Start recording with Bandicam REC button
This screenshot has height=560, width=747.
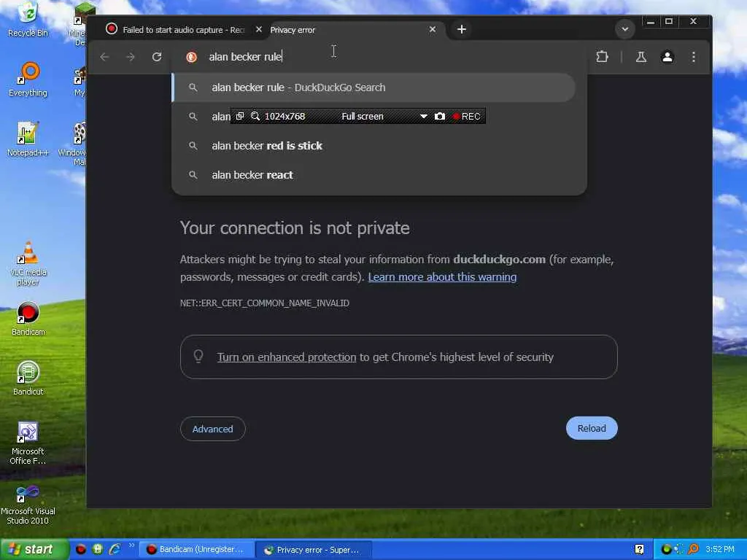(x=467, y=116)
